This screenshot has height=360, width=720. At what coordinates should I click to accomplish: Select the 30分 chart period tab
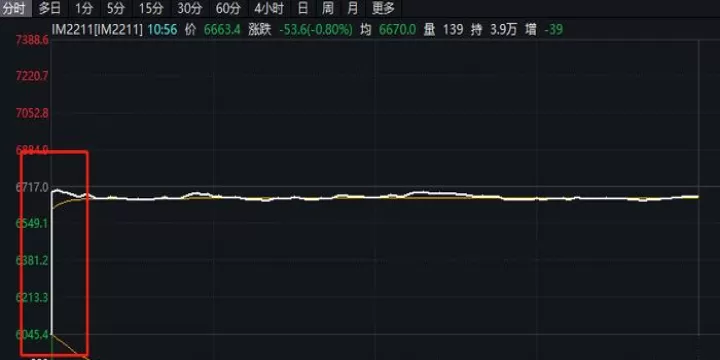point(190,8)
